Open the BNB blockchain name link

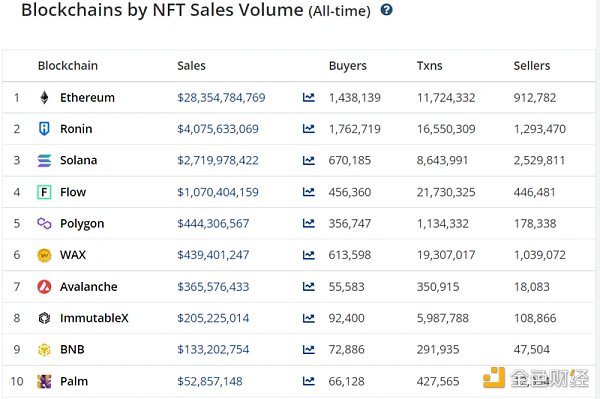pyautogui.click(x=72, y=349)
